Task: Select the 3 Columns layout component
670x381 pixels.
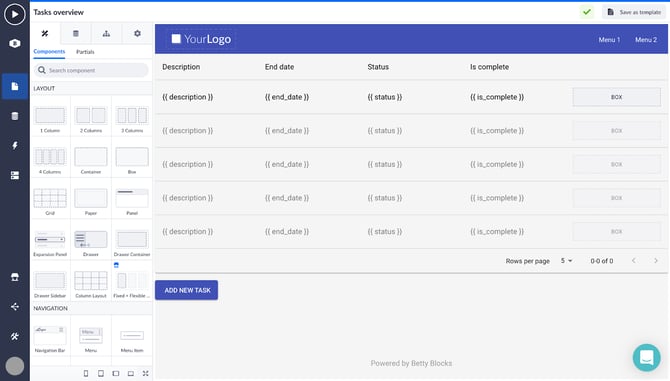Action: coord(132,119)
